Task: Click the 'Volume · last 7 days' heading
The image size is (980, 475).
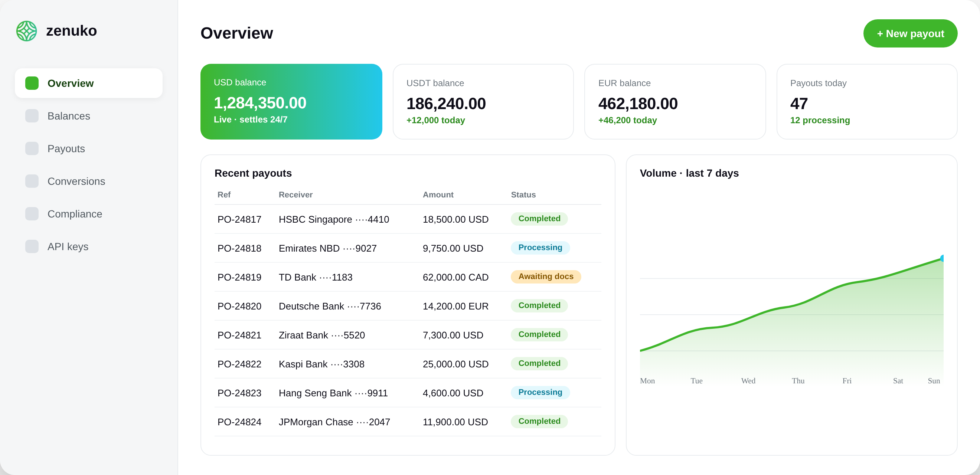Action: [689, 173]
